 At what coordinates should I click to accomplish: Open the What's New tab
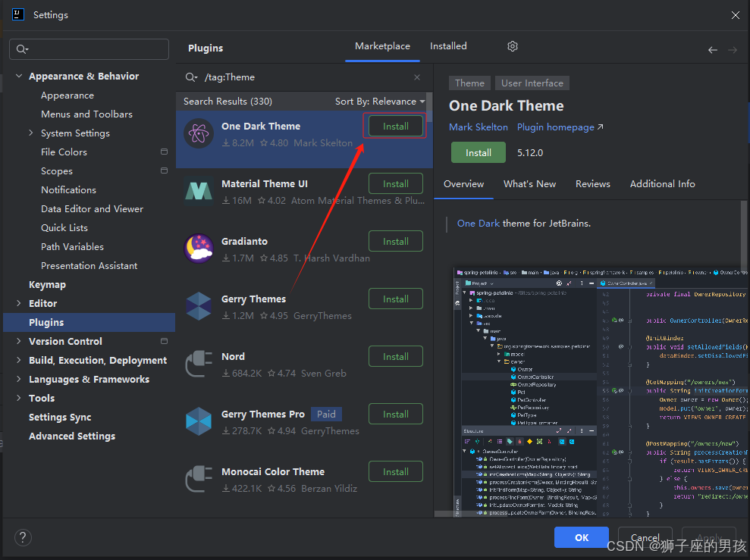[529, 184]
